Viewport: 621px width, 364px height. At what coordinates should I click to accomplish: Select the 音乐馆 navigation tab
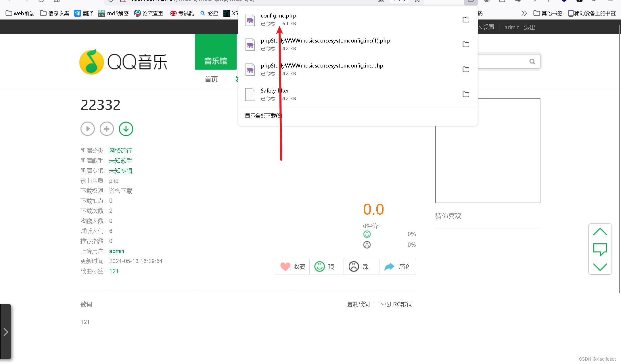click(x=216, y=61)
